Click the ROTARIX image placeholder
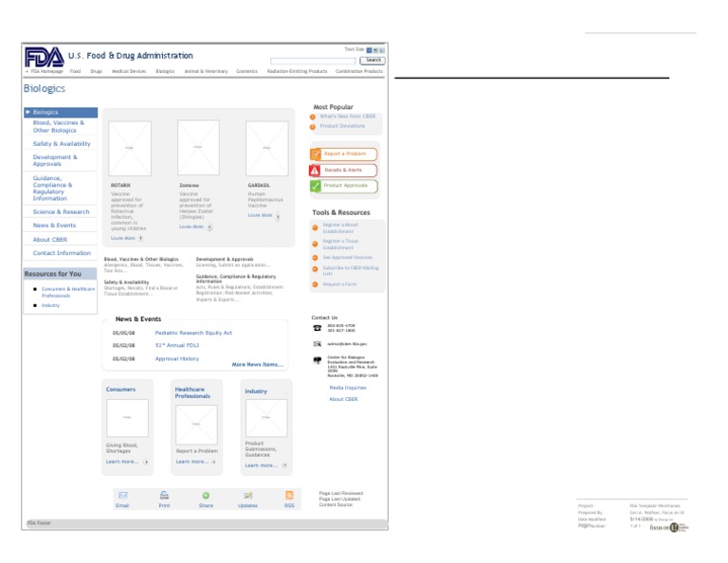The width and height of the screenshot is (728, 563). tap(130, 149)
